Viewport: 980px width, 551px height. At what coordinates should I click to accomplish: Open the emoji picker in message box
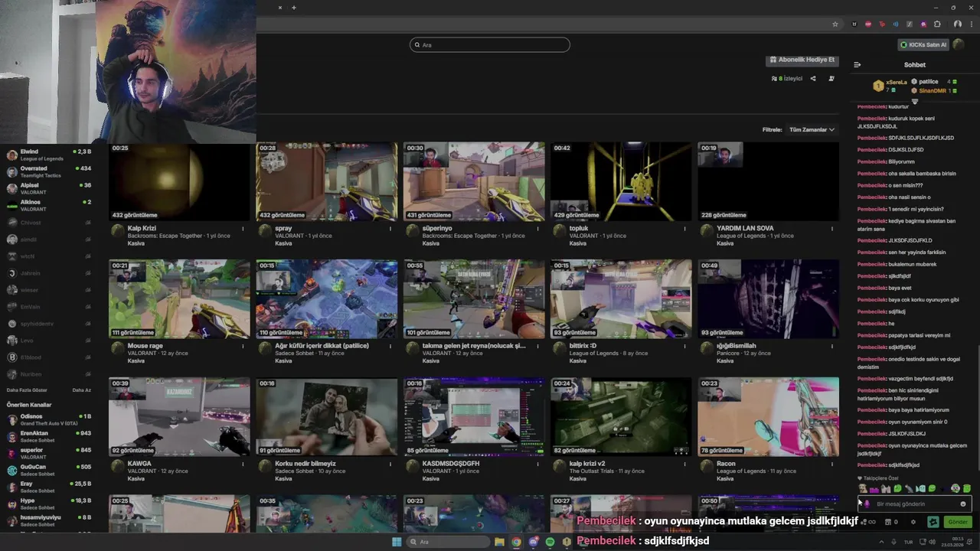tap(963, 504)
